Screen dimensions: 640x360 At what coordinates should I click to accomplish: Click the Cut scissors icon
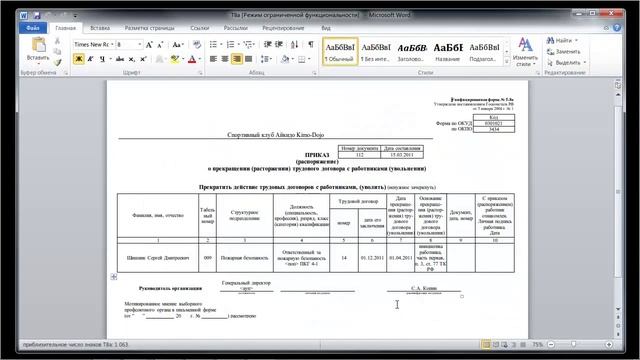click(57, 41)
